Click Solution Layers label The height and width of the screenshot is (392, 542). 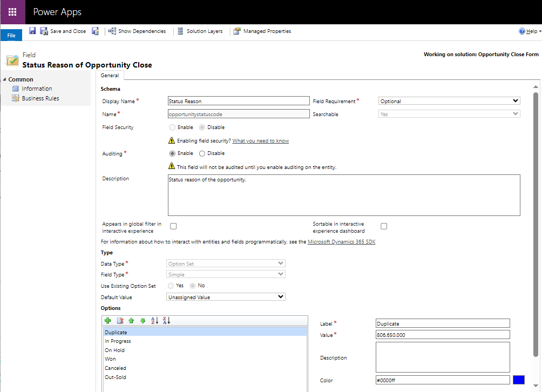pos(205,31)
